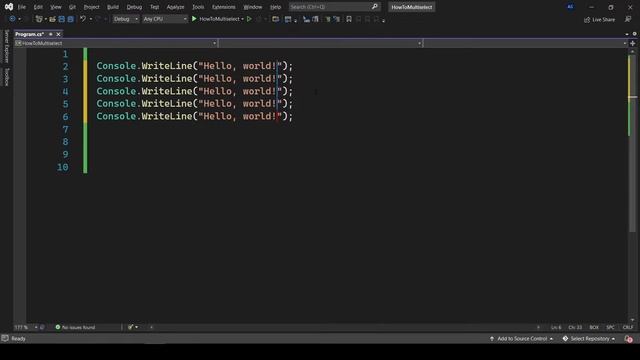Click the navigate backward toolbar icon

click(12, 19)
